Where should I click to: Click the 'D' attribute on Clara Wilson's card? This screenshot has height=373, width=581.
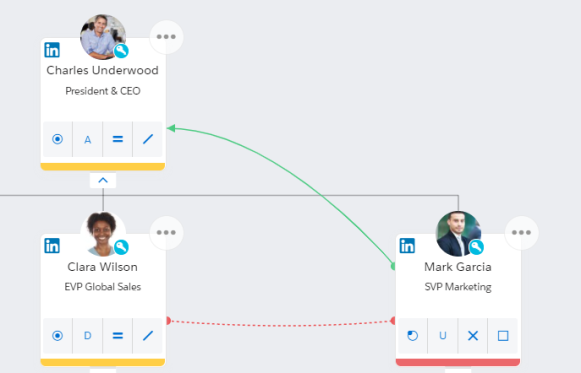[x=87, y=336]
